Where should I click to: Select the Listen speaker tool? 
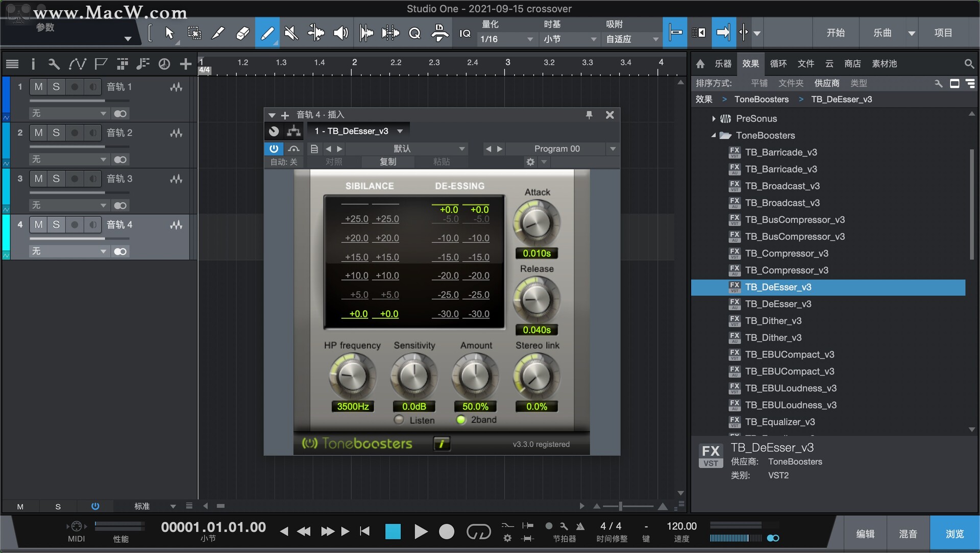340,33
